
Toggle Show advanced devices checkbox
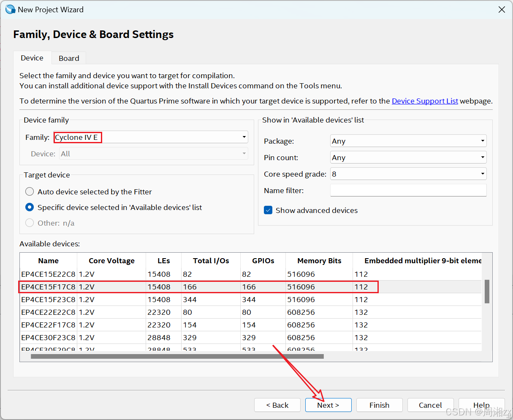[x=268, y=210]
